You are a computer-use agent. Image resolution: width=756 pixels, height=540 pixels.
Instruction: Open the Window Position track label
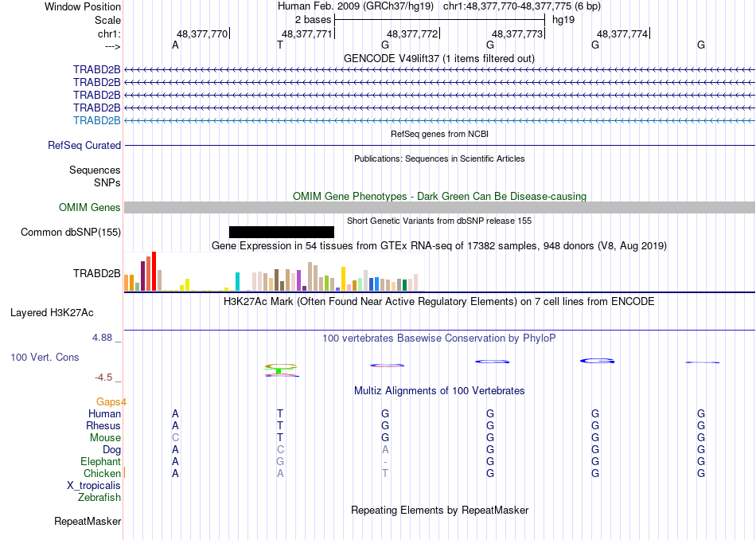point(83,6)
